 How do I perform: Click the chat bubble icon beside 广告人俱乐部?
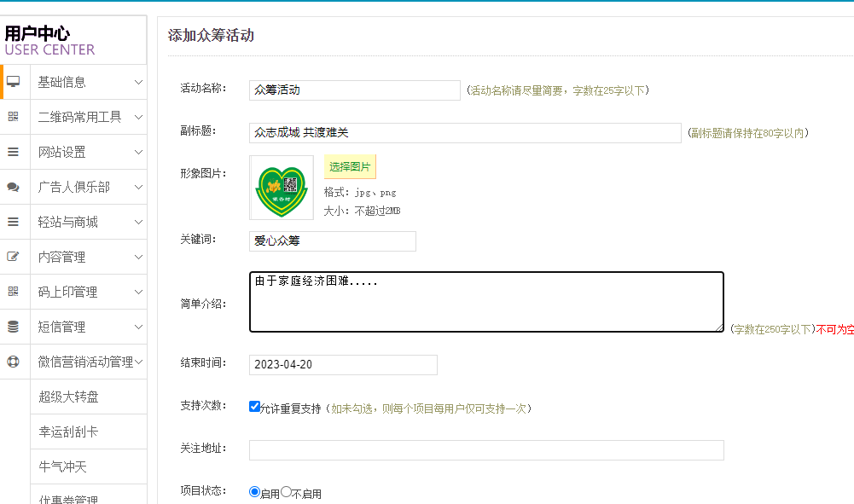(14, 187)
